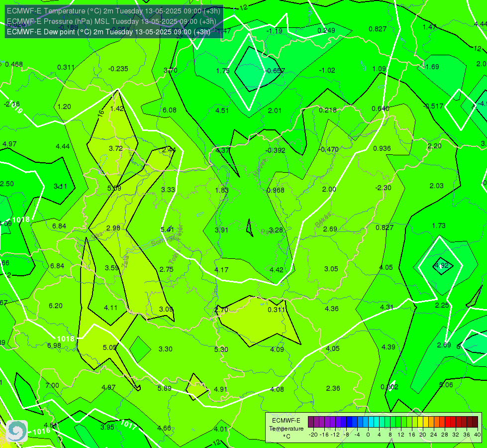Click the 1017 isobar label

pos(128,425)
